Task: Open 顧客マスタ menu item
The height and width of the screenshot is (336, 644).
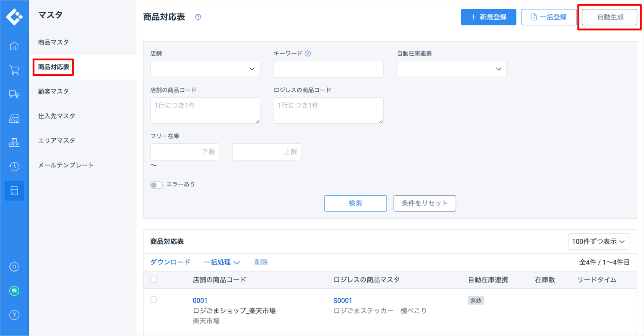Action: point(53,91)
